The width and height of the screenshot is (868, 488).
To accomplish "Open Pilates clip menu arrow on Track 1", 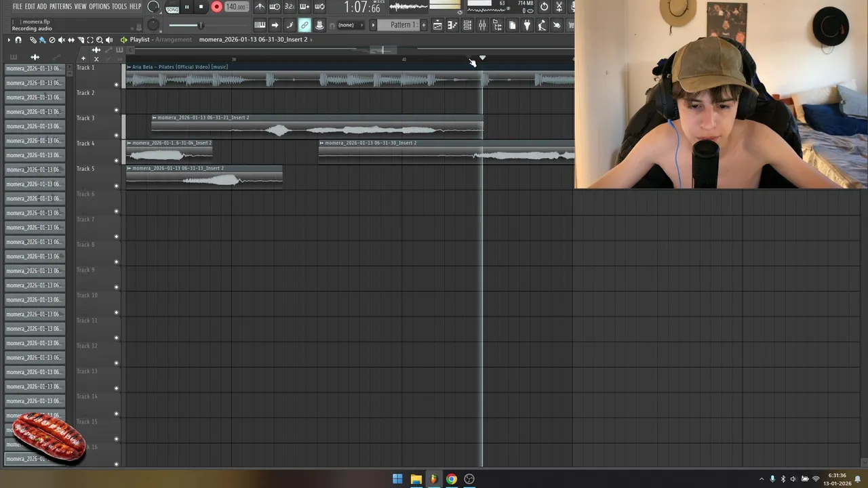I will tap(129, 67).
